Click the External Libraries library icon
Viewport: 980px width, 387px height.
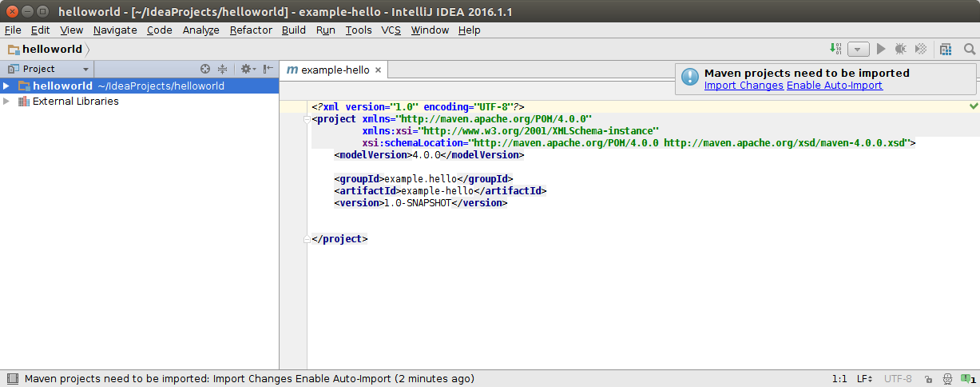coord(23,102)
